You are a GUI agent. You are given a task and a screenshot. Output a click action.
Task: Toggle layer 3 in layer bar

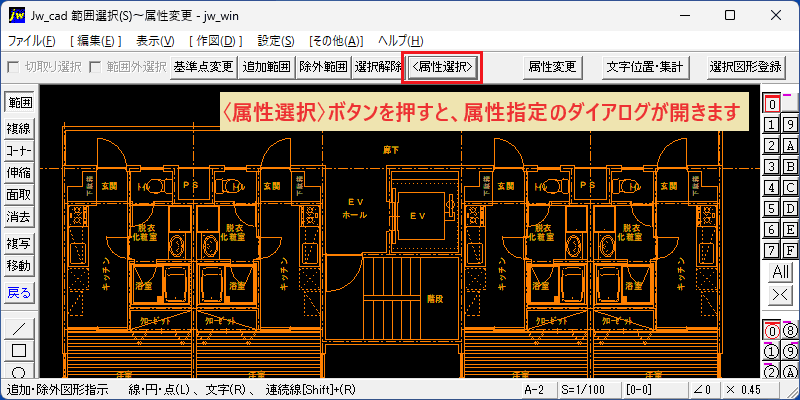coord(772,166)
